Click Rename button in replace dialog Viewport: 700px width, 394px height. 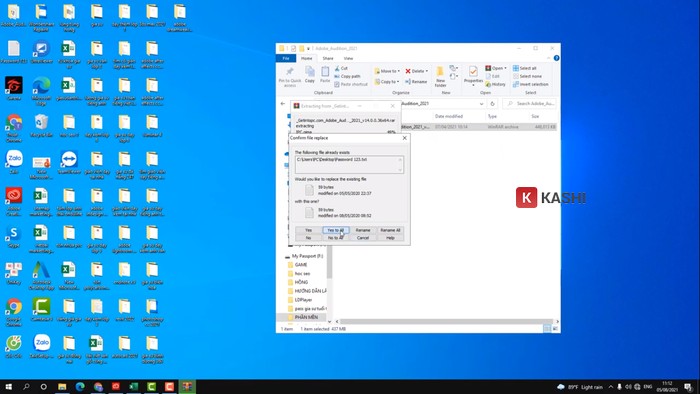362,230
